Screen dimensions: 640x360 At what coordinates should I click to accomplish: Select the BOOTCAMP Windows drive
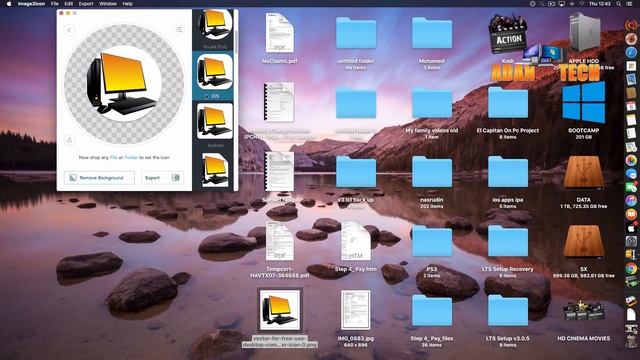click(584, 102)
